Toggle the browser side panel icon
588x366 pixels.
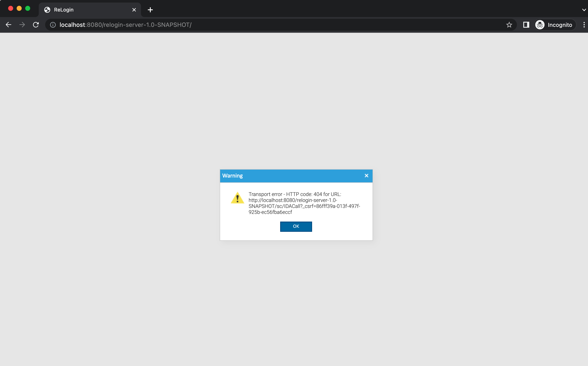526,25
